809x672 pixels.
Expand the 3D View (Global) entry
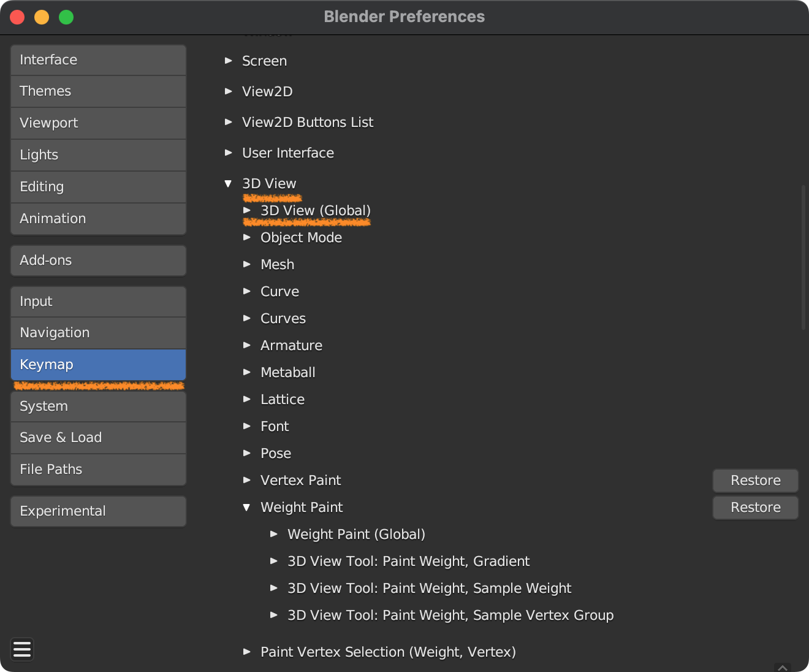click(247, 210)
